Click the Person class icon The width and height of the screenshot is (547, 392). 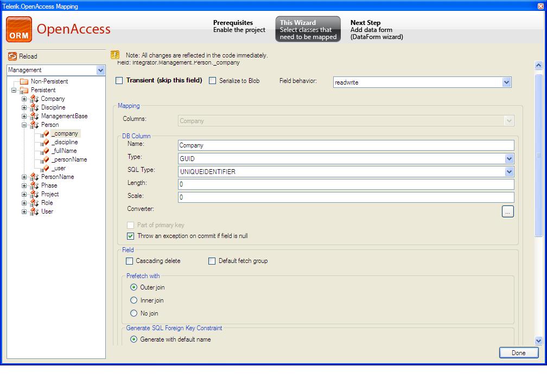pyautogui.click(x=34, y=125)
